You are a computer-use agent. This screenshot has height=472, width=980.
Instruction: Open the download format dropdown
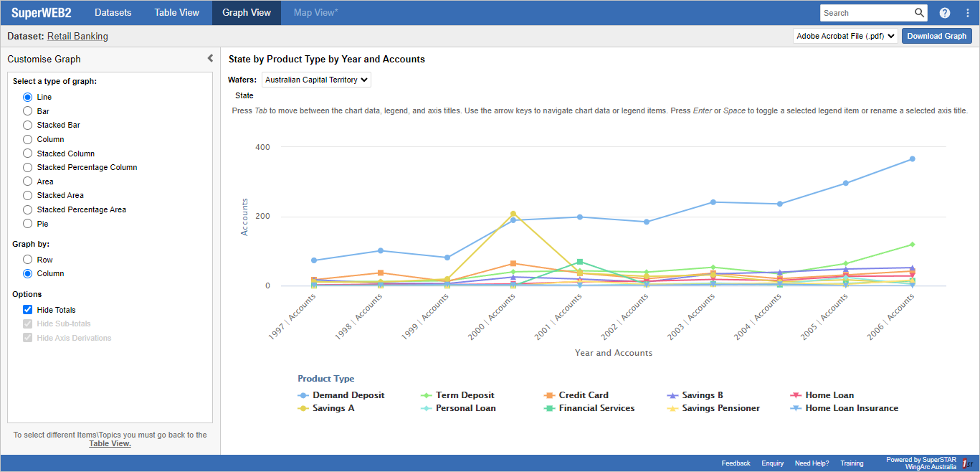coord(845,35)
